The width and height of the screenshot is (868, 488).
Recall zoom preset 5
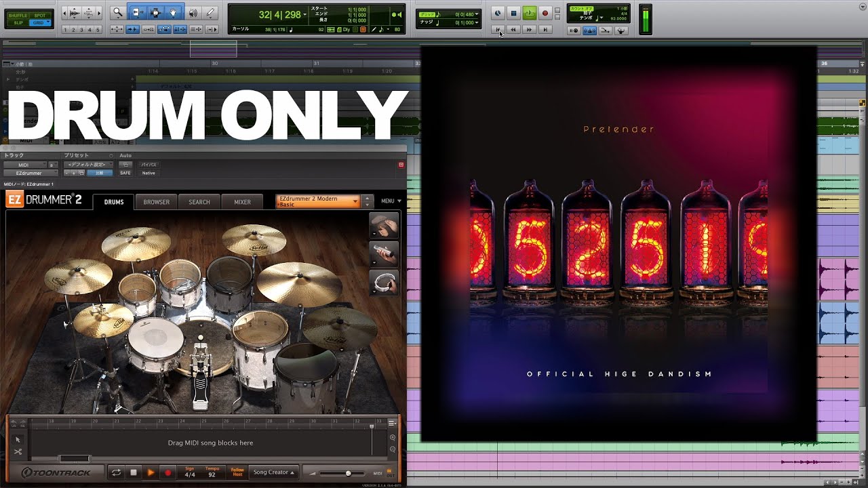[x=97, y=29]
